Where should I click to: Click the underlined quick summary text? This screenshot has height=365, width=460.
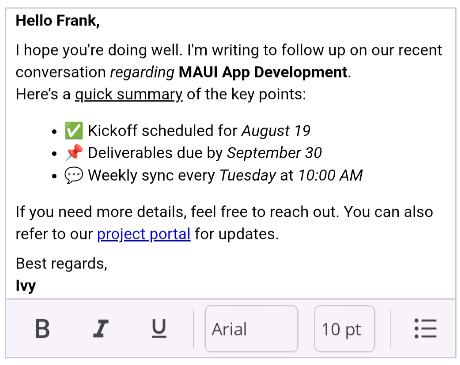click(x=129, y=94)
